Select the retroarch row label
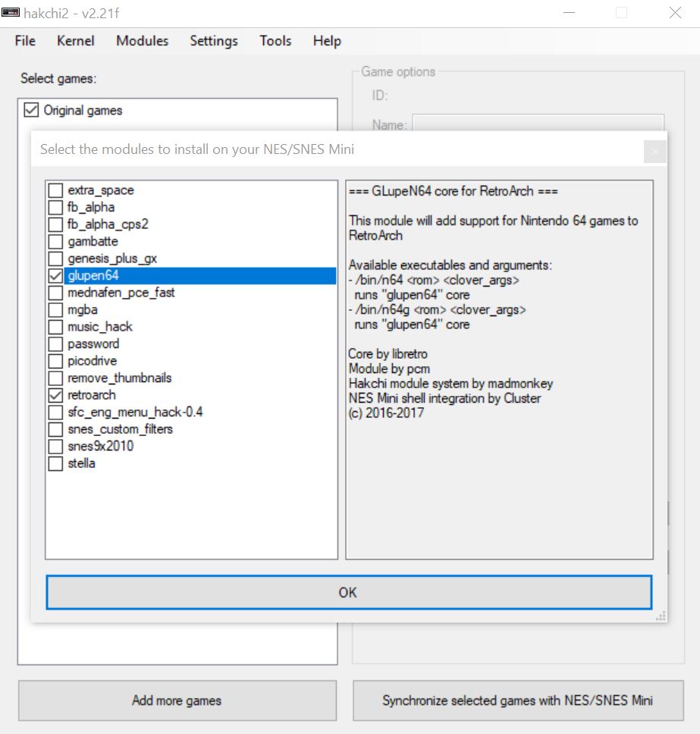The image size is (700, 734). click(92, 395)
